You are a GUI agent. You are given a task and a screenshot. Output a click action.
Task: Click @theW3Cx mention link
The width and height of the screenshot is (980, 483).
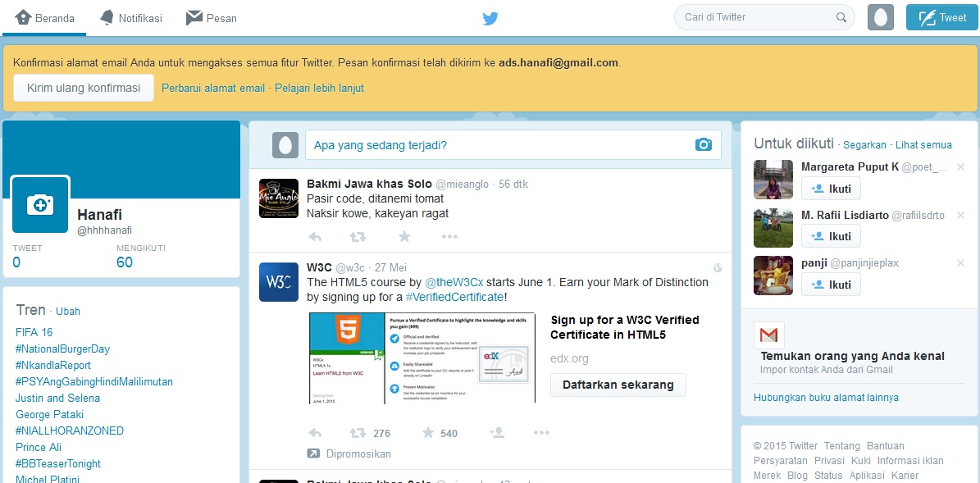pyautogui.click(x=454, y=282)
